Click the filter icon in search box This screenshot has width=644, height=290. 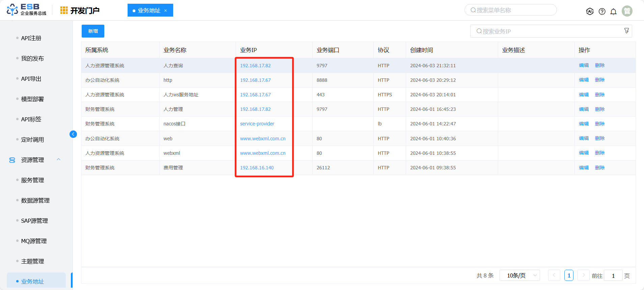(626, 31)
